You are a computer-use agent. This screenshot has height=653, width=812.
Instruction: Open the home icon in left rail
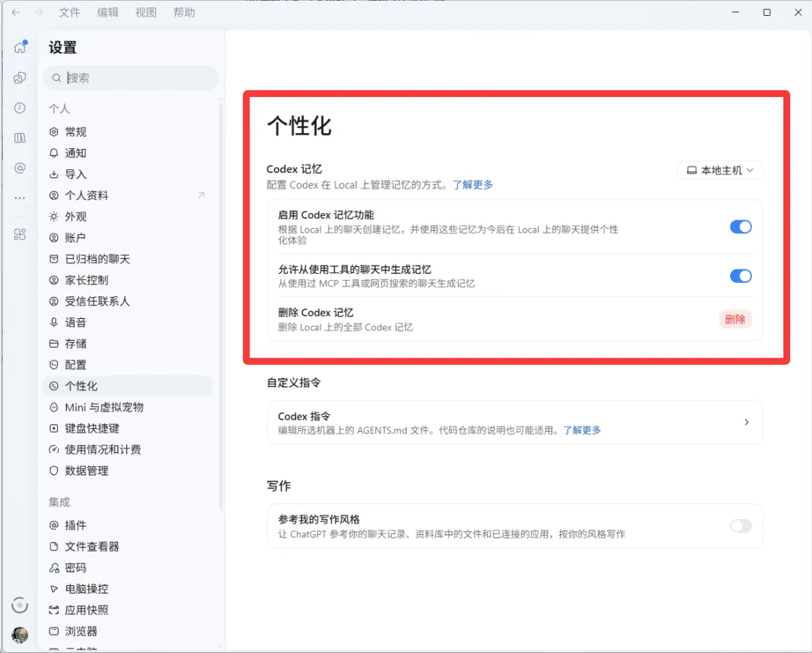(x=20, y=47)
